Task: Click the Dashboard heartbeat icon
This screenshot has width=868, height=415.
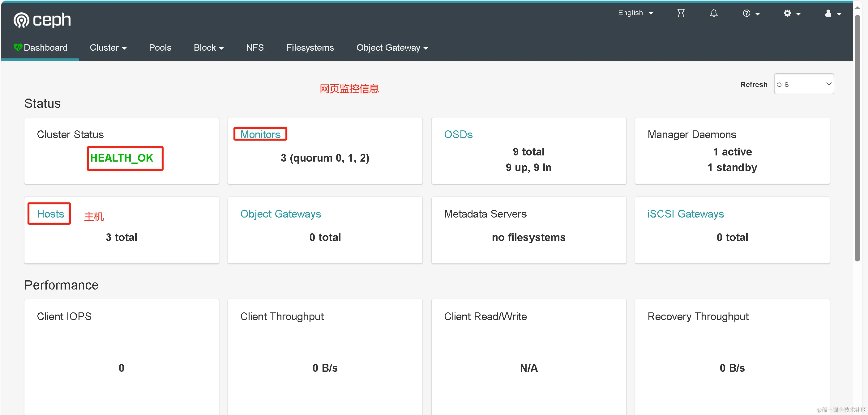Action: coord(18,48)
